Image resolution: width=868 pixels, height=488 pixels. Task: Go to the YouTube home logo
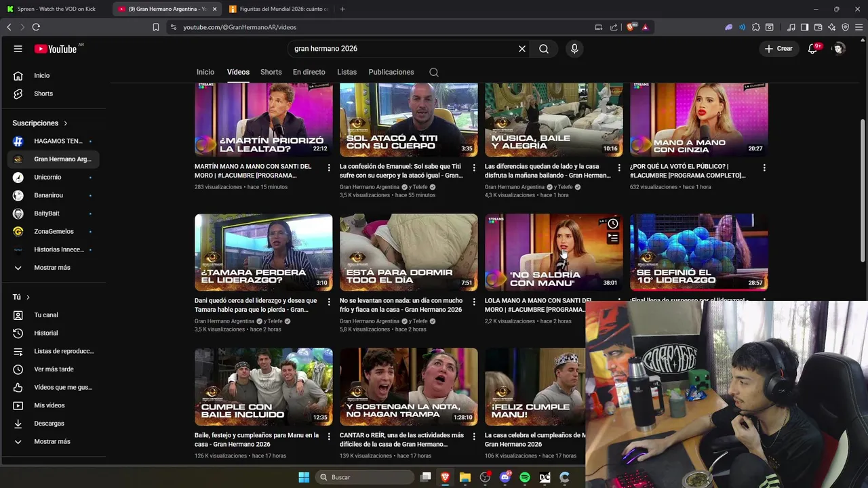coord(56,49)
